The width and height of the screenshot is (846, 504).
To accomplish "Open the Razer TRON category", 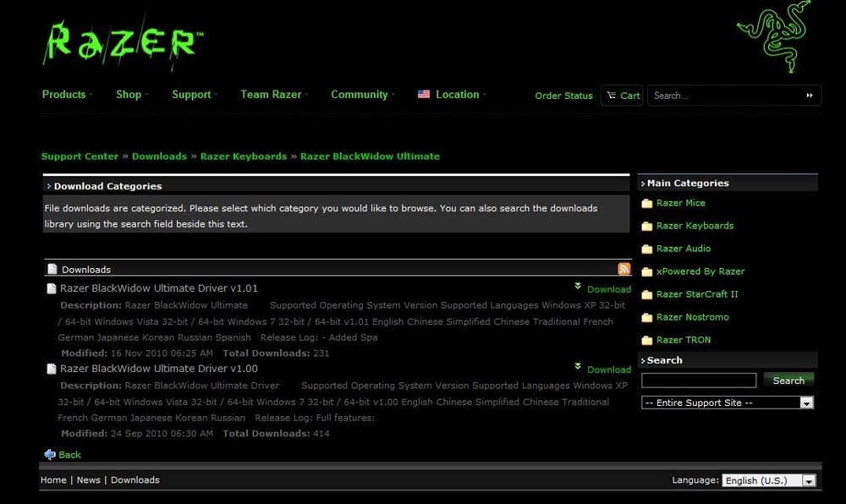I will click(684, 340).
